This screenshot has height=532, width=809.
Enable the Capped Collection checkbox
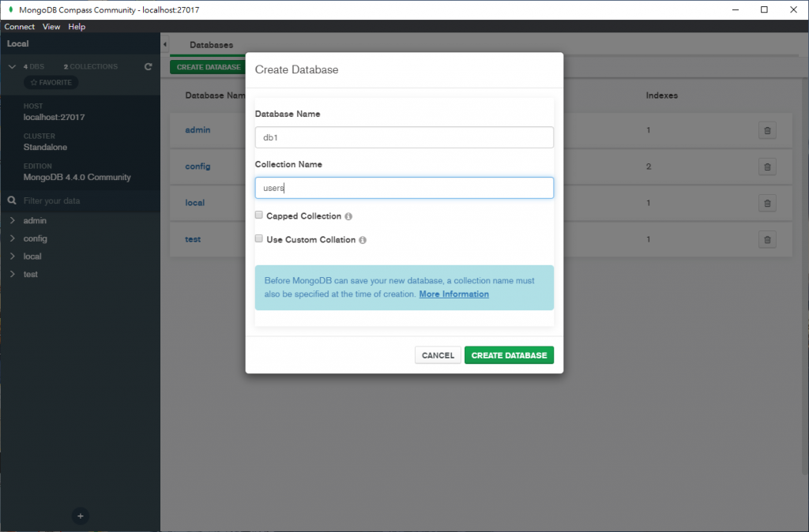259,215
